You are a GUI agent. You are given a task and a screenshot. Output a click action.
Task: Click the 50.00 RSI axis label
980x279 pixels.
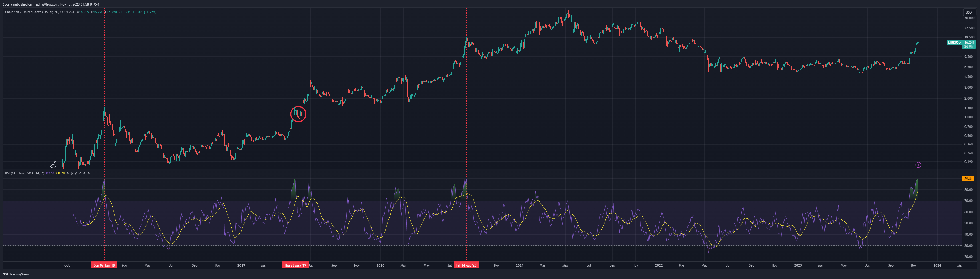click(969, 223)
